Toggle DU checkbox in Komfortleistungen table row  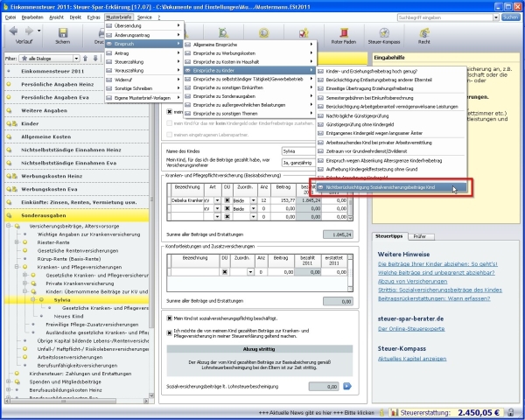[x=225, y=272]
